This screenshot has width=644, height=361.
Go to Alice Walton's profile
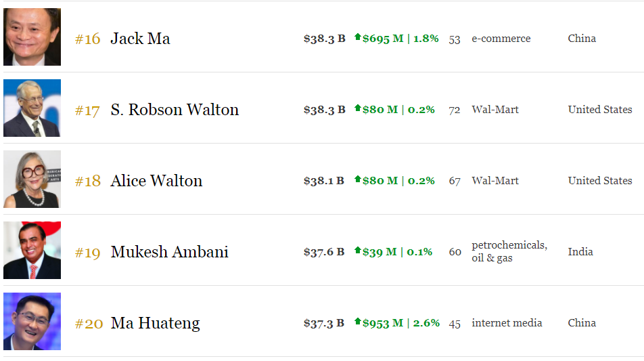click(x=156, y=181)
